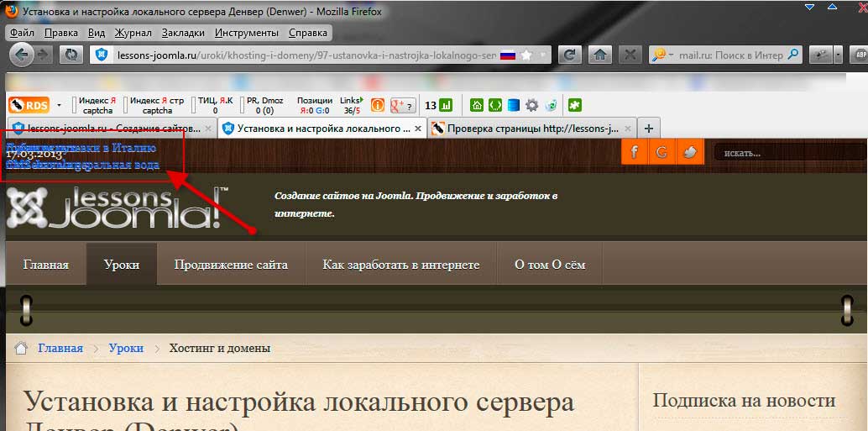Click the green chart icon next to 13
Image resolution: width=868 pixels, height=431 pixels.
(447, 105)
